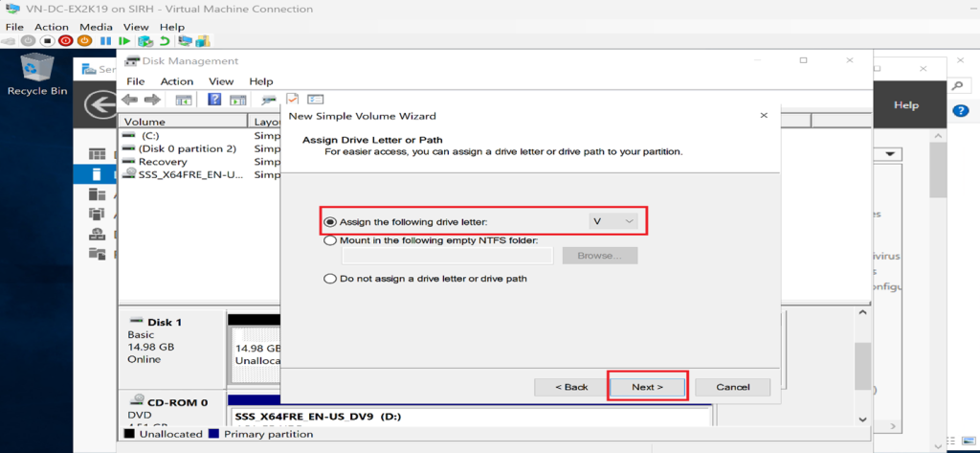Viewport: 980px width, 453px height.
Task: Click the Revert (green undo arrow) icon
Action: pyautogui.click(x=165, y=41)
